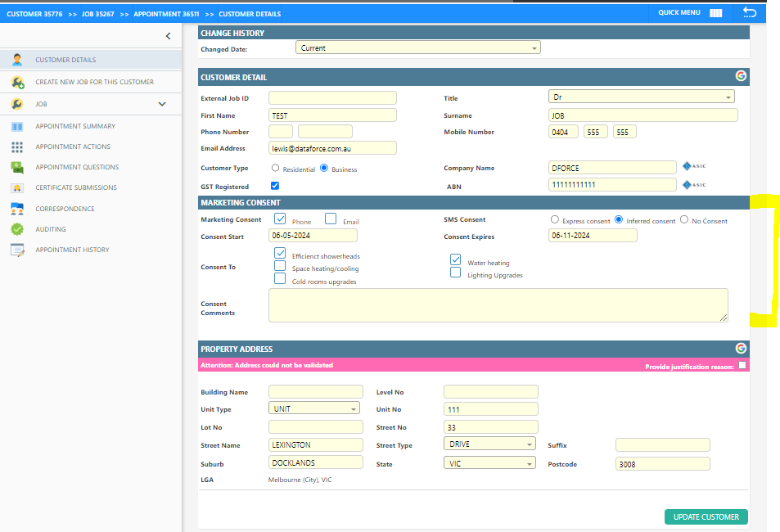Tick the Lighting Upgrades consent checkbox
780x532 pixels.
[455, 273]
